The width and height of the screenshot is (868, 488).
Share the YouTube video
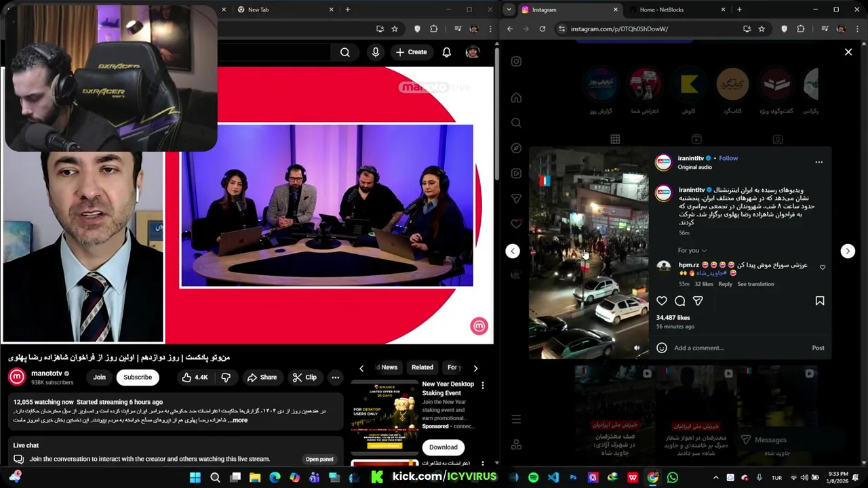pos(262,378)
